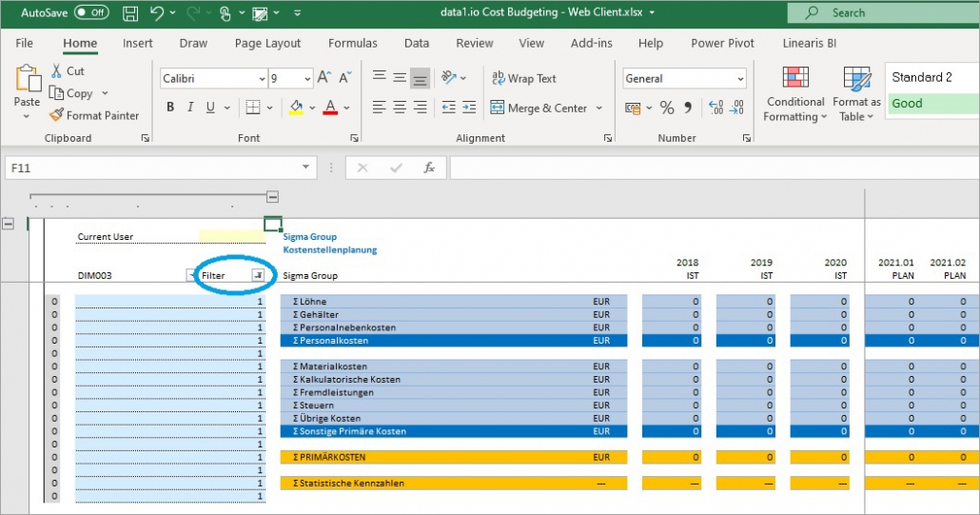Viewport: 980px width, 515px height.
Task: Increase font size icon
Action: [x=323, y=77]
